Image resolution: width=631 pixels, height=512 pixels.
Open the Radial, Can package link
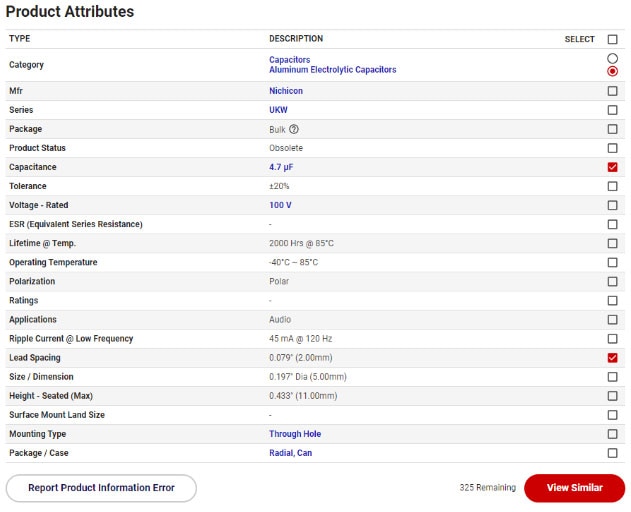(291, 453)
